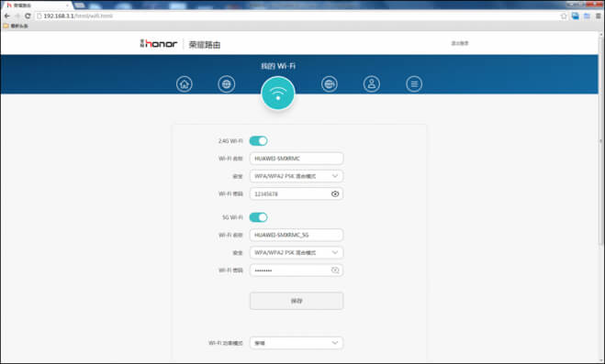Image resolution: width=605 pixels, height=364 pixels.
Task: Click the masked 5G Wi-Fi password field
Action: (297, 270)
